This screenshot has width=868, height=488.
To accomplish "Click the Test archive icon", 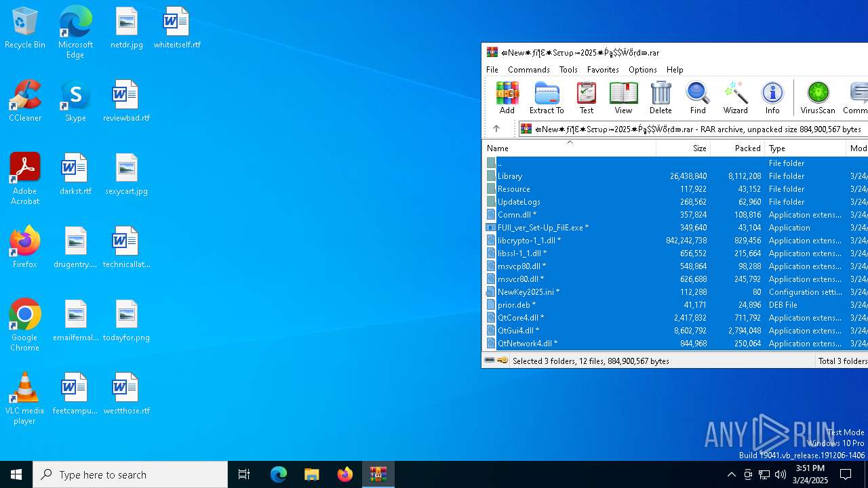I will pyautogui.click(x=587, y=98).
